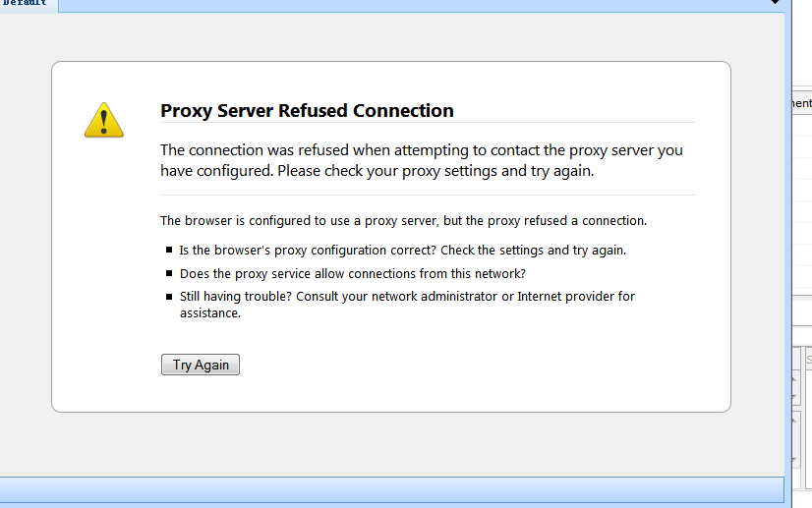The width and height of the screenshot is (812, 508).
Task: Click the yellow warning triangle icon
Action: pyautogui.click(x=103, y=119)
